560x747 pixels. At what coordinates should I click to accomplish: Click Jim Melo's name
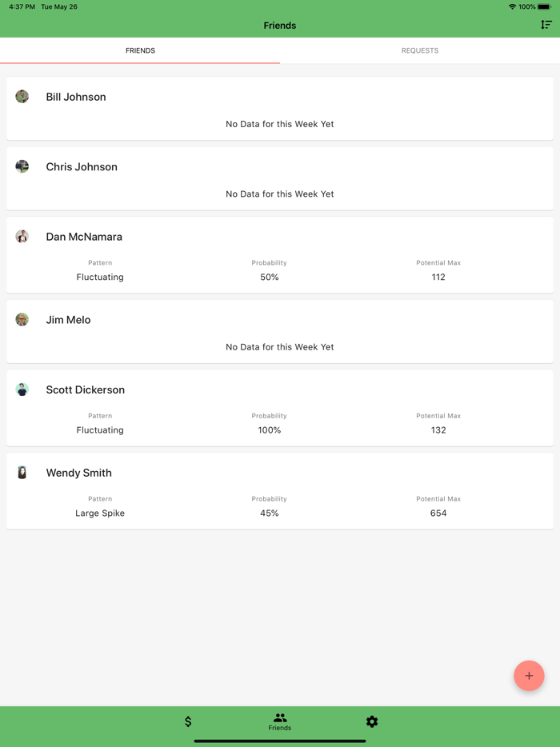tap(68, 320)
